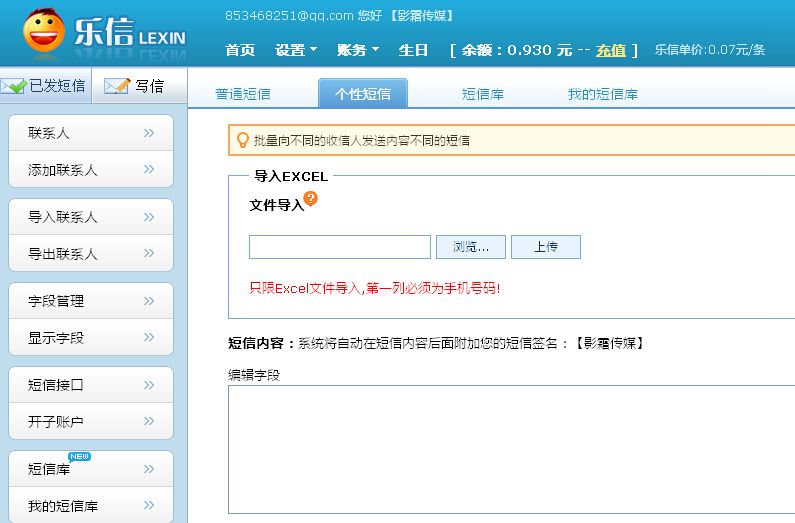The image size is (795, 523).
Task: Open 字段管理 in the sidebar
Action: [x=91, y=301]
